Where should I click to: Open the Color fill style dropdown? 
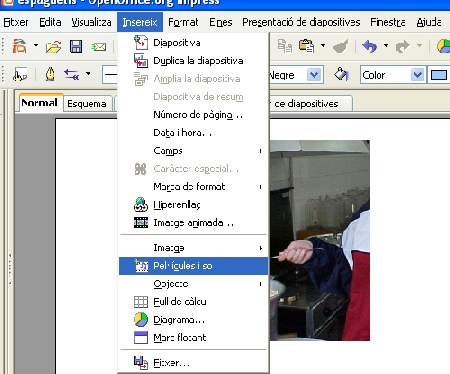[x=417, y=75]
